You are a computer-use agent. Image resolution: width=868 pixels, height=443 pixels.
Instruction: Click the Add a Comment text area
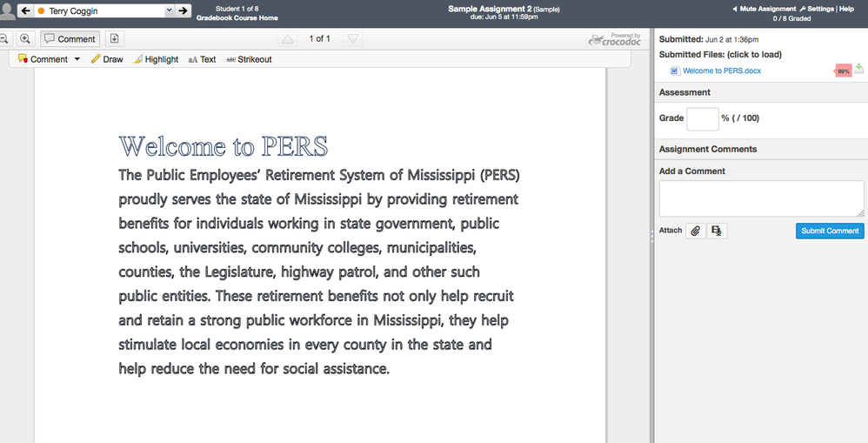pos(761,198)
